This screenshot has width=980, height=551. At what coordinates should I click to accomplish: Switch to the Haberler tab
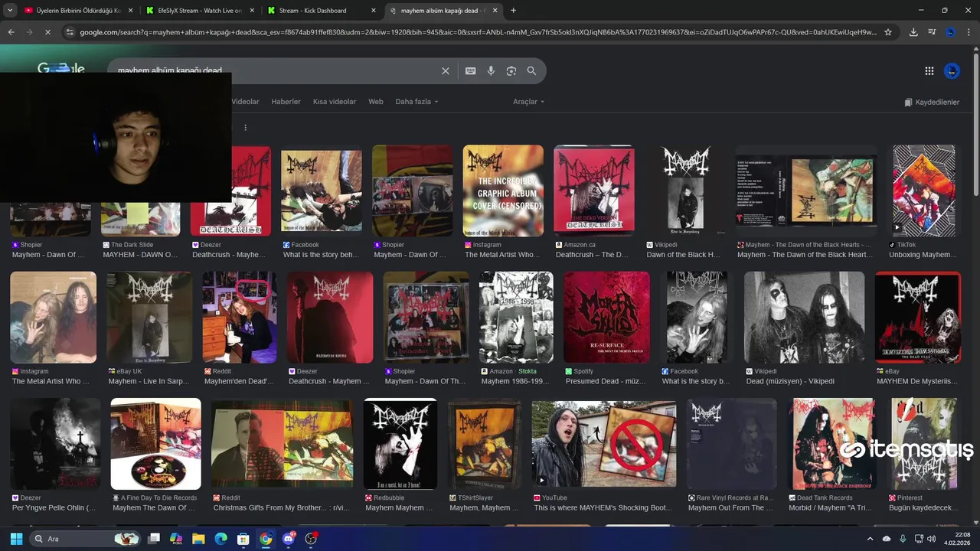coord(286,102)
